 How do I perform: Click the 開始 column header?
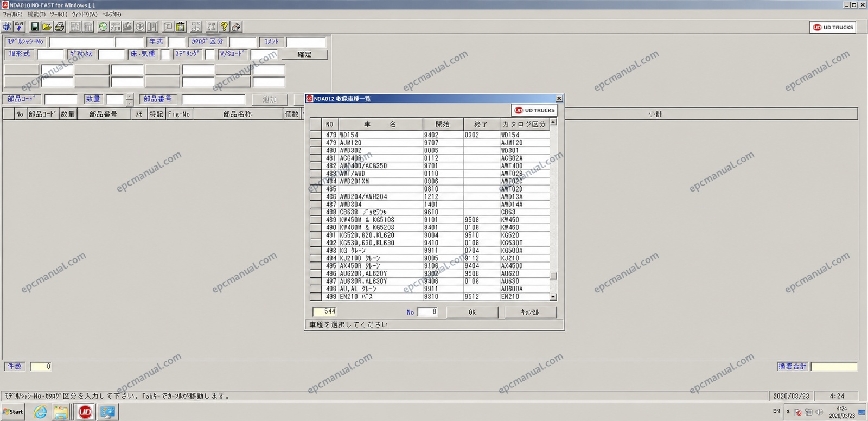[x=443, y=124]
